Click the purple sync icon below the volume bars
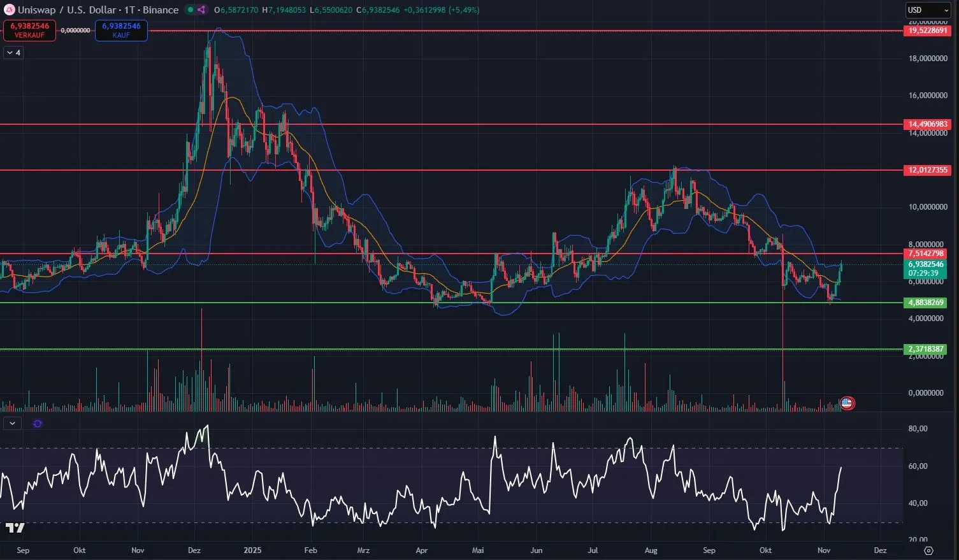Screen dimensions: 959x560 37,423
